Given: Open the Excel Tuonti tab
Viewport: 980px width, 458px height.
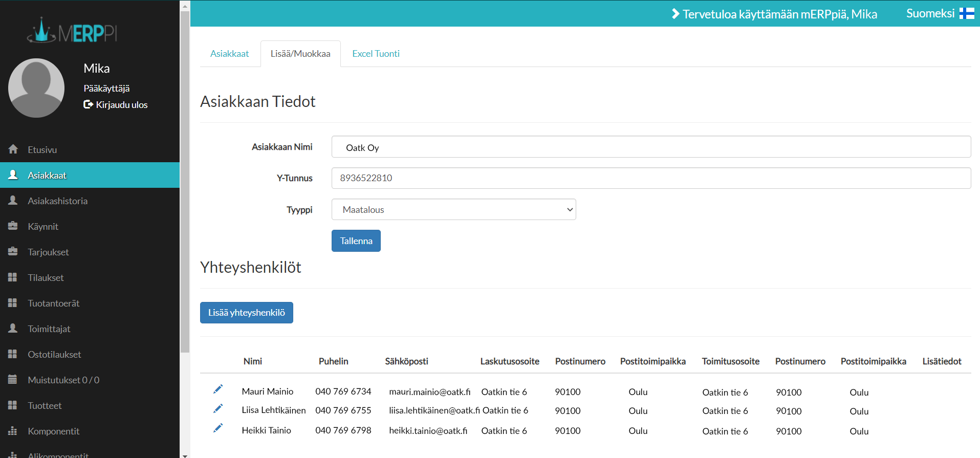Looking at the screenshot, I should [x=376, y=54].
